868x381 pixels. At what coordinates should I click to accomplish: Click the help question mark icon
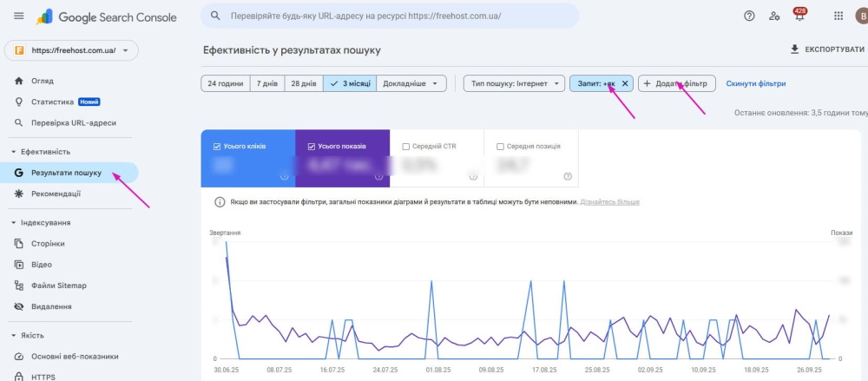pos(749,16)
